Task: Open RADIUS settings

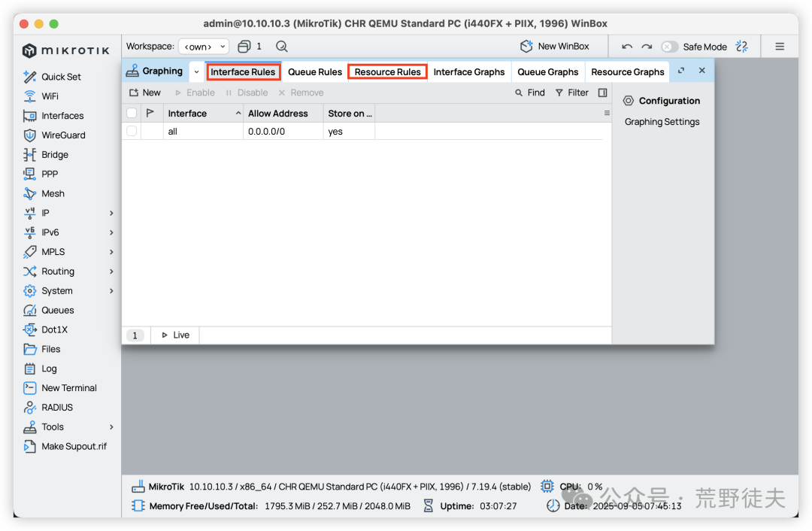Action: 48,408
